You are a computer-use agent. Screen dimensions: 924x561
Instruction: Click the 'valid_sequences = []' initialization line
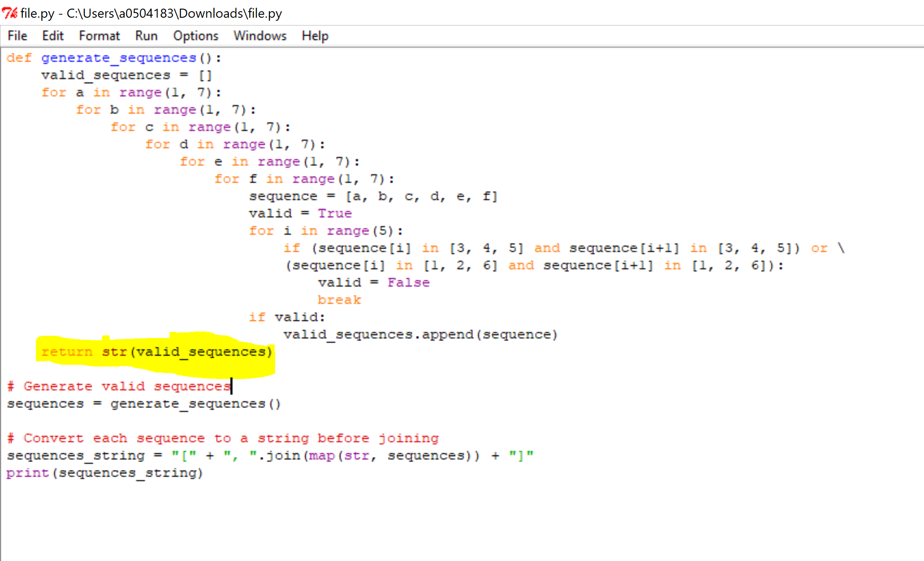(x=125, y=75)
